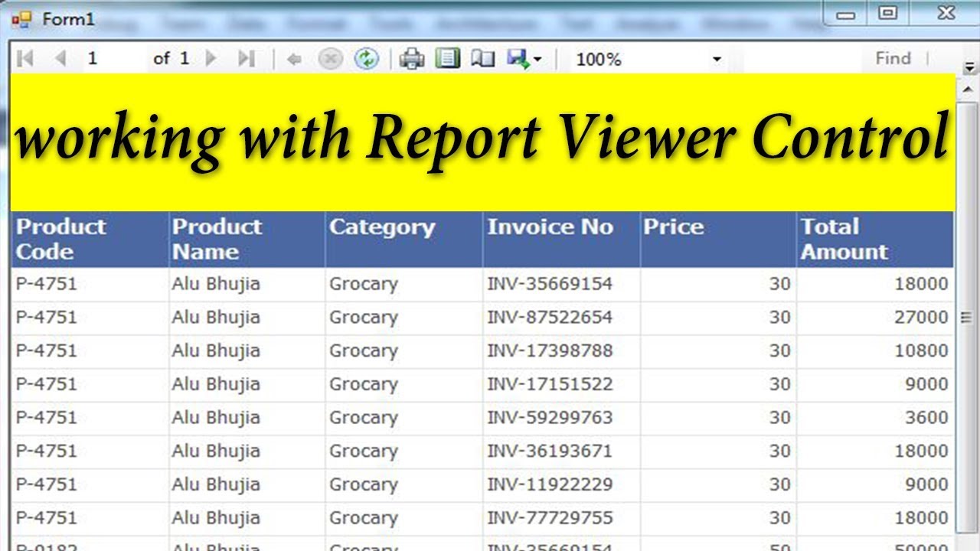Click the 'of 1' total pages label
980x551 pixels.
[x=171, y=58]
